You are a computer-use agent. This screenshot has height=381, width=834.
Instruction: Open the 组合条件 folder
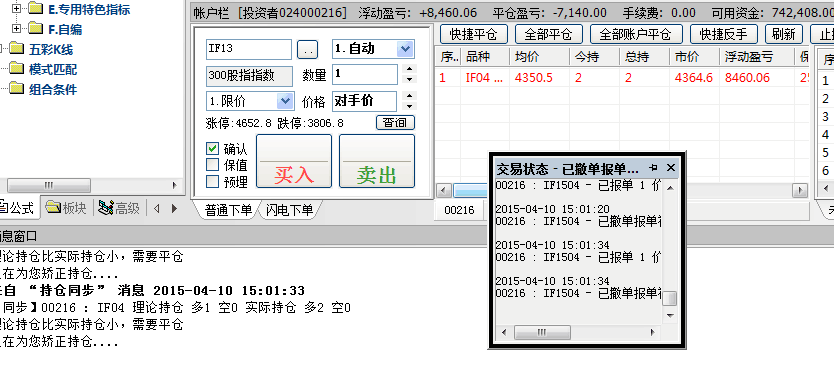tap(53, 89)
